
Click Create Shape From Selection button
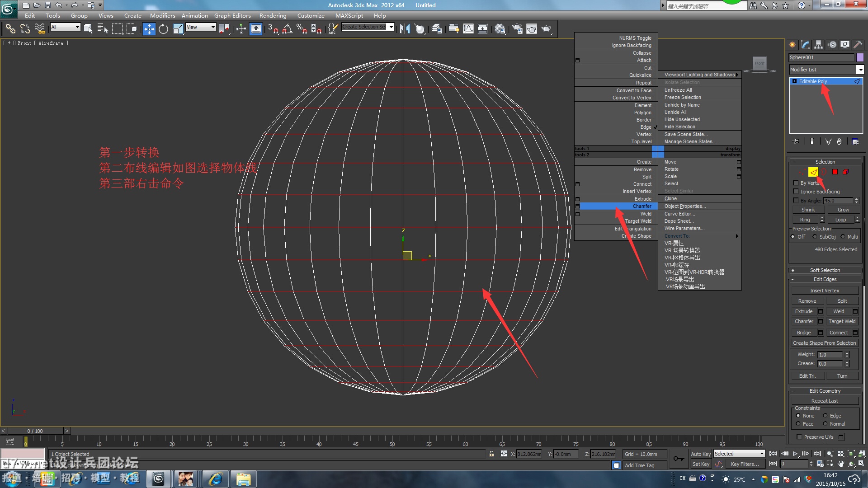(x=825, y=343)
